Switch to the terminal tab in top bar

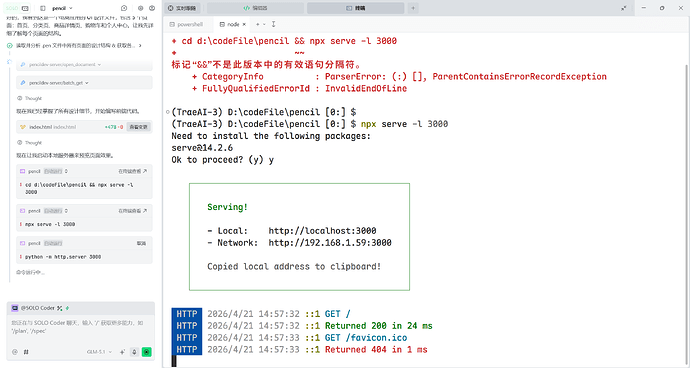pyautogui.click(x=356, y=8)
